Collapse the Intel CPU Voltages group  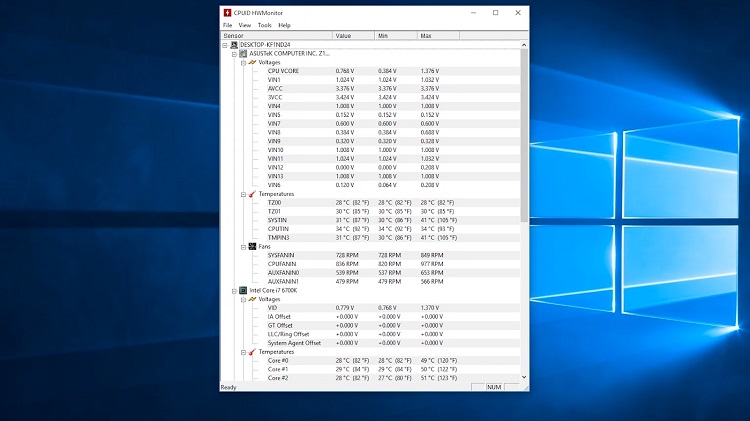click(243, 299)
